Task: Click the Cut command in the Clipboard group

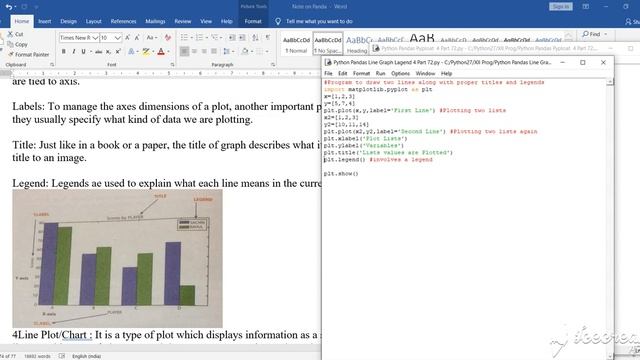Action: [16, 34]
